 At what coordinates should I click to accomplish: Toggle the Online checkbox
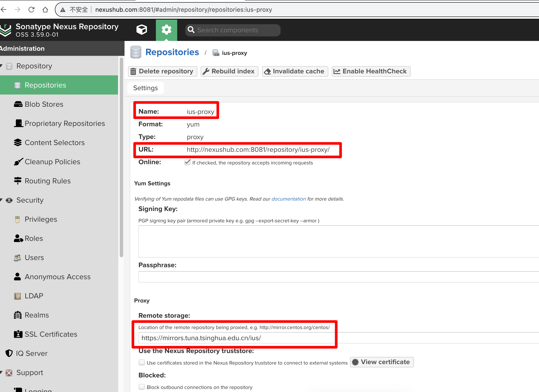(x=187, y=162)
